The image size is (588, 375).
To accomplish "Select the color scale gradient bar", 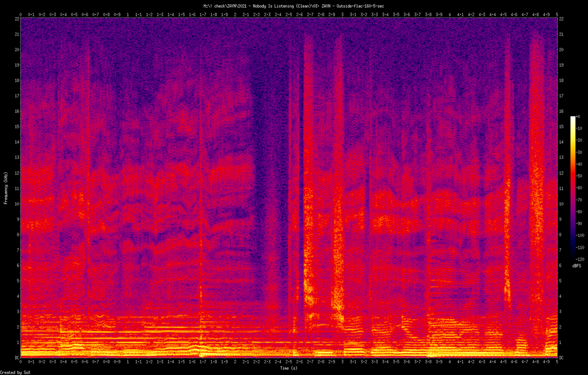I will pyautogui.click(x=573, y=187).
